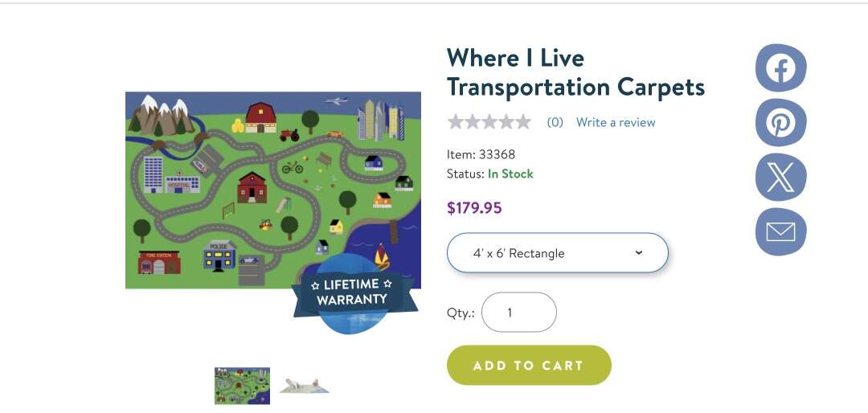Viewport: 868px width, 413px height.
Task: Click the (0) review count link
Action: point(555,123)
